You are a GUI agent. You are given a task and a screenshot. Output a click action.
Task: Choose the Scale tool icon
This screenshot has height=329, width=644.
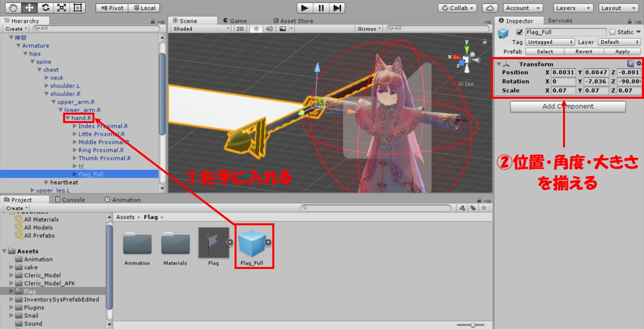point(61,8)
